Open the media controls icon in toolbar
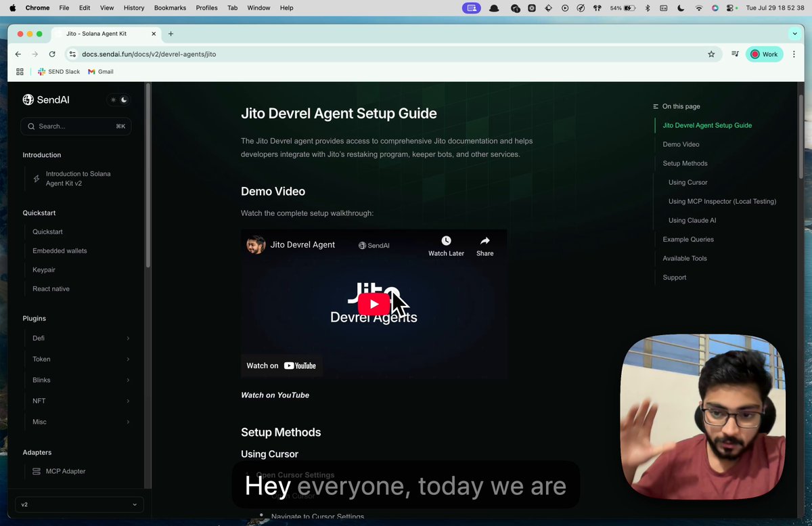 pyautogui.click(x=735, y=54)
